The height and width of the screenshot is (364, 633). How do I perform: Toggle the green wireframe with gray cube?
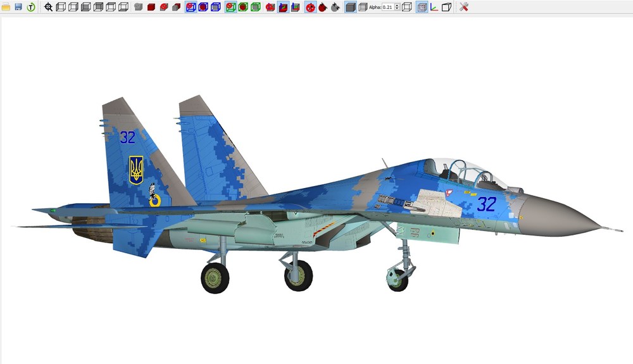pyautogui.click(x=256, y=7)
